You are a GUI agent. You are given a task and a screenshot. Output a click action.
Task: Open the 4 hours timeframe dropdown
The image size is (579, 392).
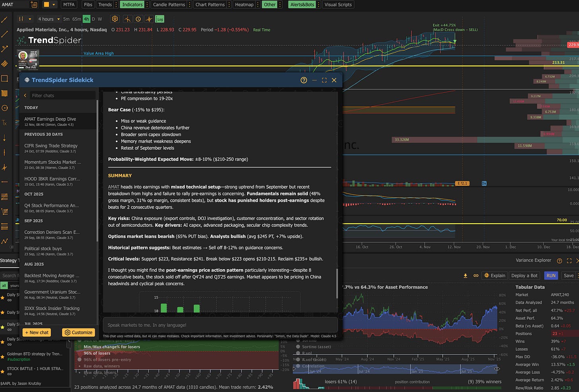(49, 19)
